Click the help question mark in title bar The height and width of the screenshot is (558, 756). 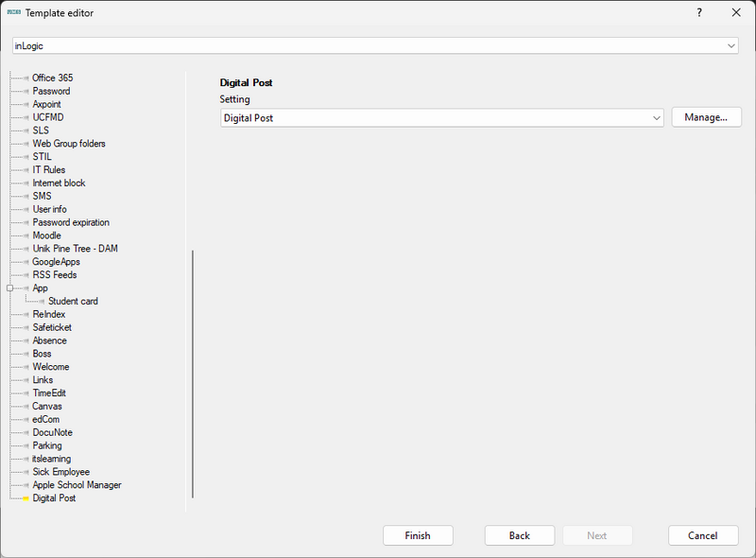click(x=698, y=12)
